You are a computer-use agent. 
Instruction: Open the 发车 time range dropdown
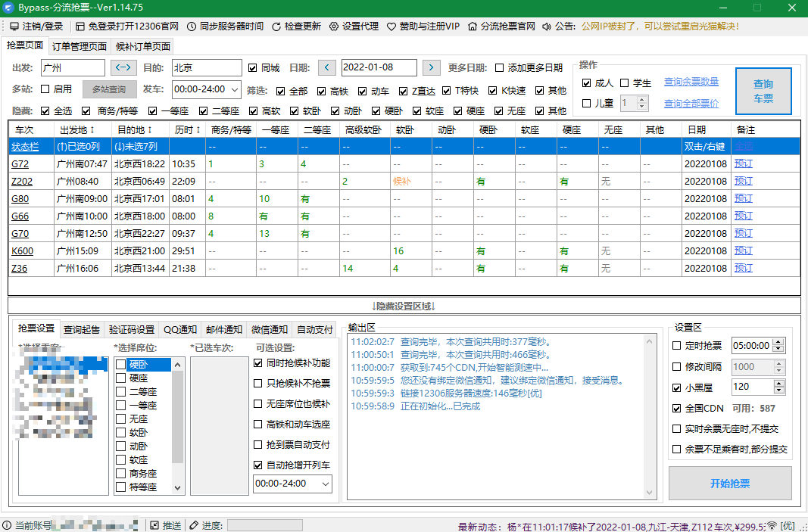click(x=235, y=89)
